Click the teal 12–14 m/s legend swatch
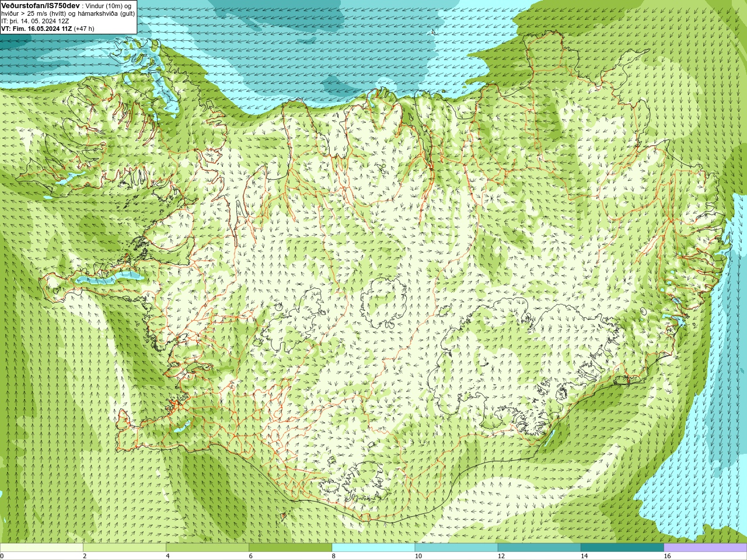Image resolution: width=747 pixels, height=560 pixels. pos(539,548)
